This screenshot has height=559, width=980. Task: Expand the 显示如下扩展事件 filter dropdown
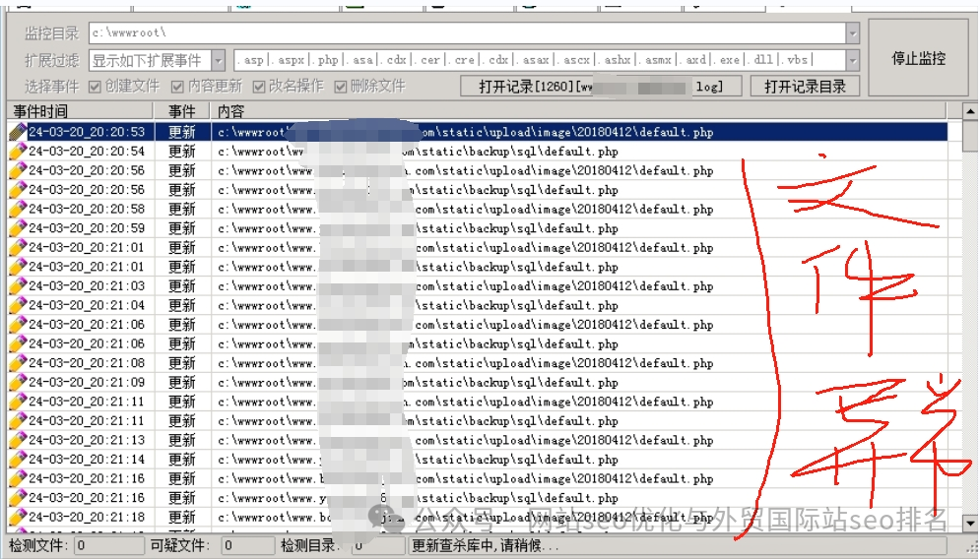tap(218, 61)
